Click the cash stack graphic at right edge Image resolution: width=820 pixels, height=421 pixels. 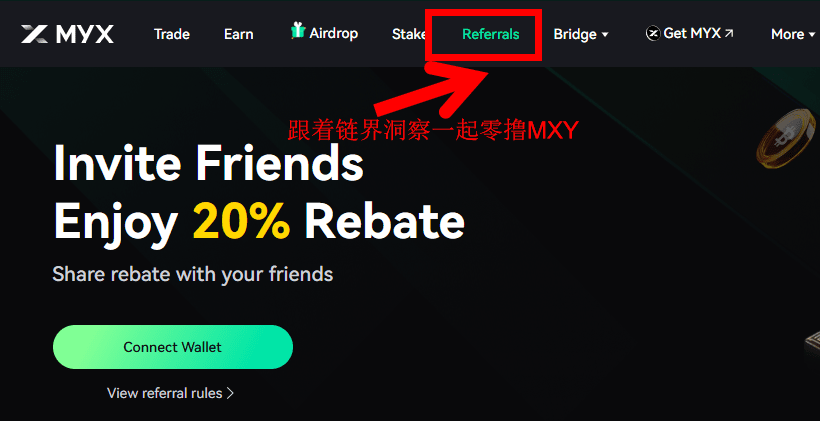click(812, 345)
